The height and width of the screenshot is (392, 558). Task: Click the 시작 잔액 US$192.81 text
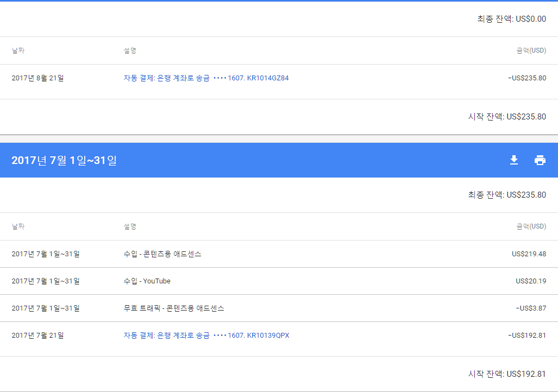(507, 374)
